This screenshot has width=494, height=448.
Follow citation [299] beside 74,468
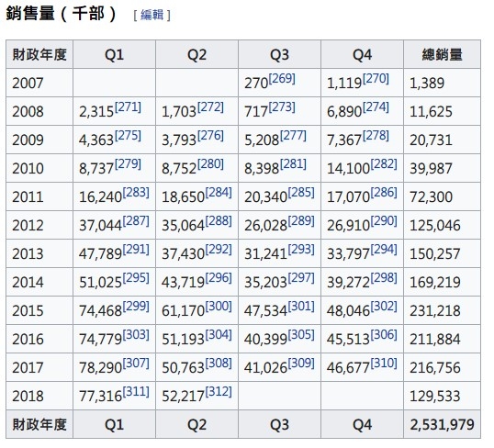(136, 307)
